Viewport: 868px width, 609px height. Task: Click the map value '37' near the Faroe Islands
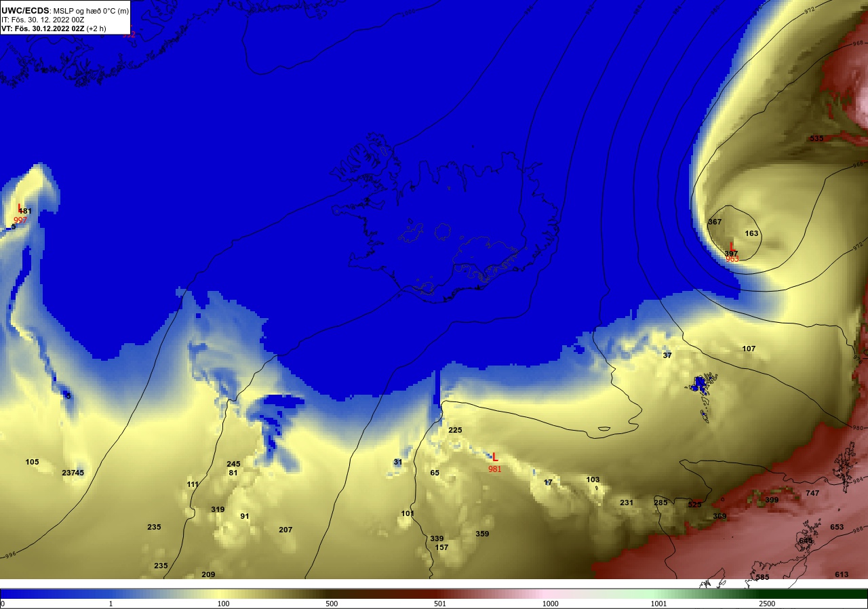coord(667,355)
